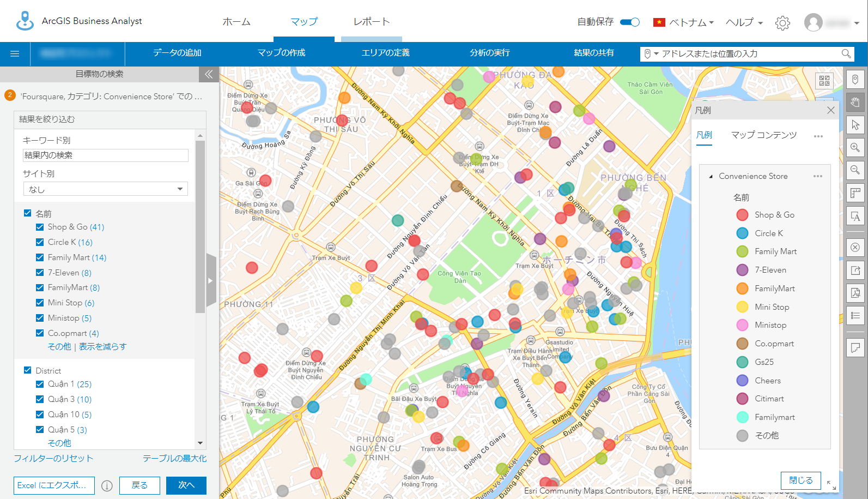Open the ベトナム country dropdown
The width and height of the screenshot is (868, 499).
684,22
